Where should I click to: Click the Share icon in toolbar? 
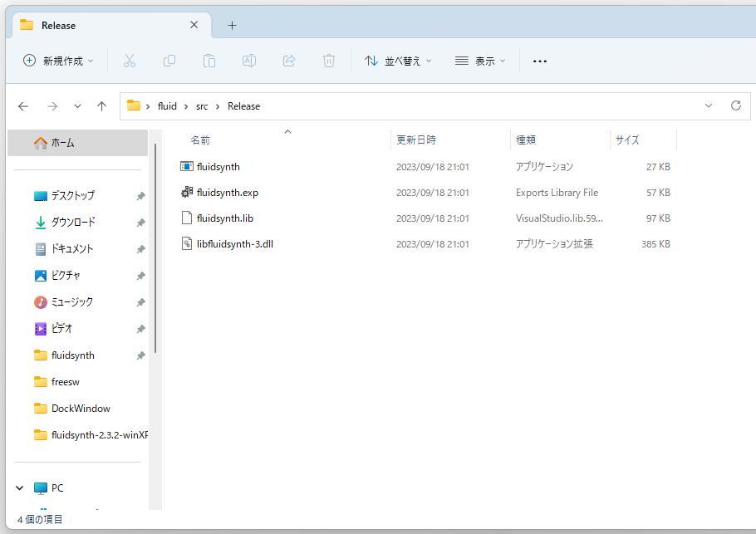[289, 61]
